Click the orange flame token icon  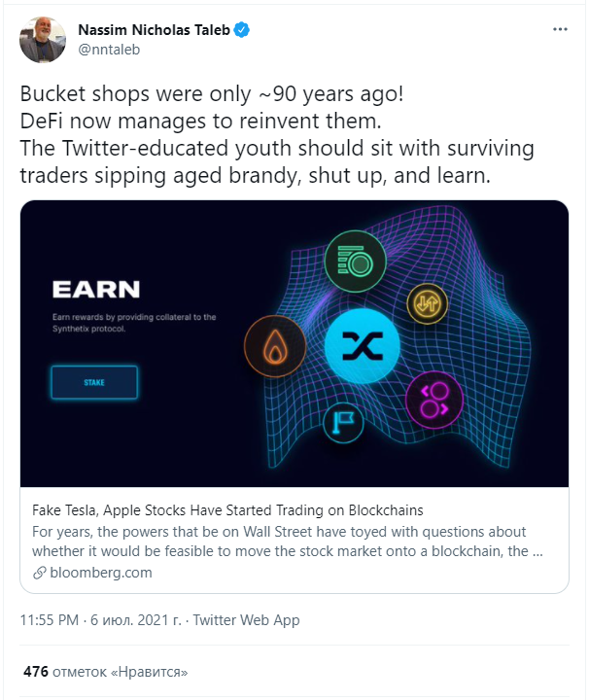point(275,347)
